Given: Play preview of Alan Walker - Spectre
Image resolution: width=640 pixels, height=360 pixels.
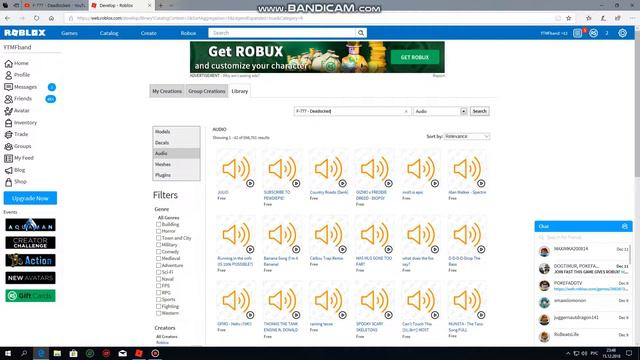Looking at the screenshot, I should point(481,184).
